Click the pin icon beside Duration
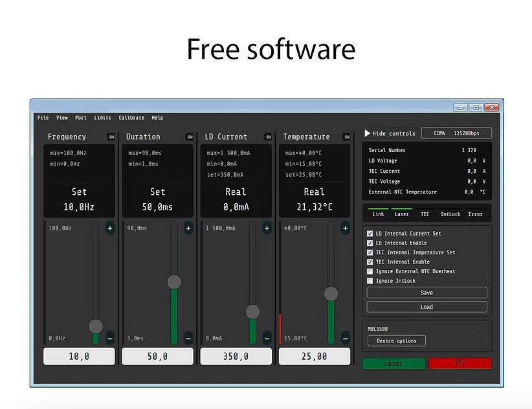The height and width of the screenshot is (409, 532). (189, 137)
